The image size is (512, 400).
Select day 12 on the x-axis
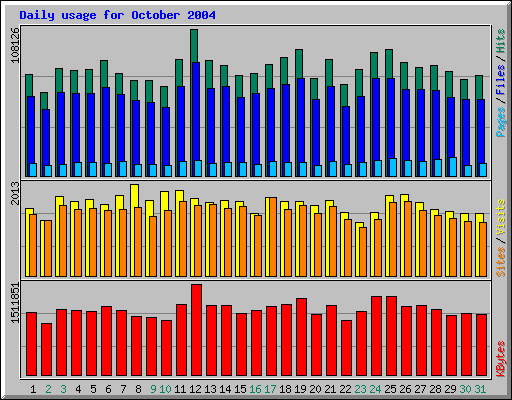(195, 389)
